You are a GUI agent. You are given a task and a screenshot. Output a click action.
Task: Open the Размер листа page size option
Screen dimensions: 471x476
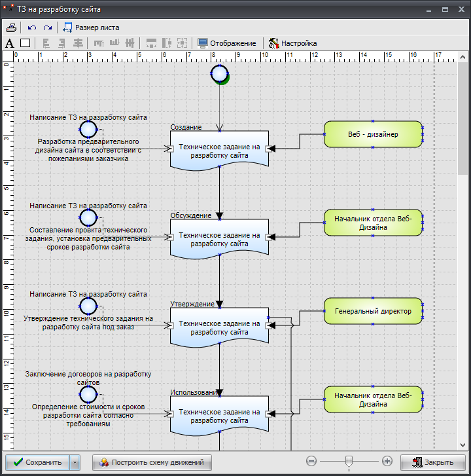pos(91,27)
